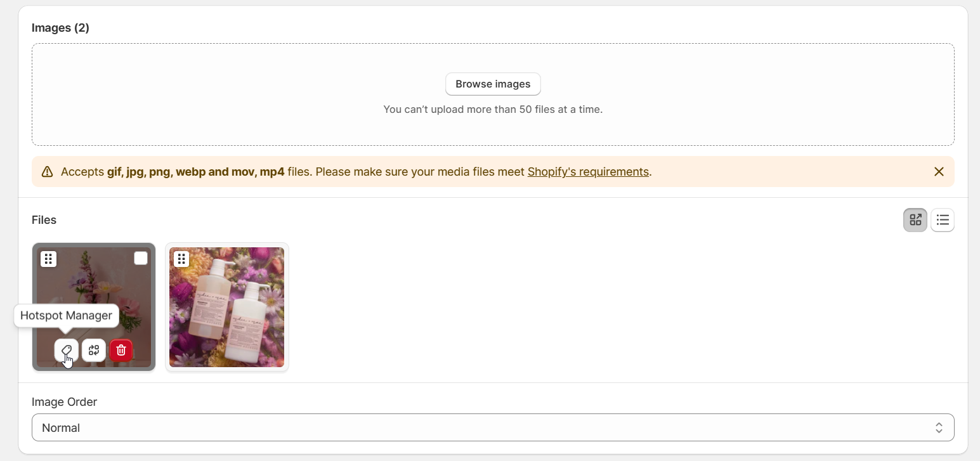Viewport: 980px width, 461px height.
Task: Open the Image Order dropdown
Action: coord(493,427)
